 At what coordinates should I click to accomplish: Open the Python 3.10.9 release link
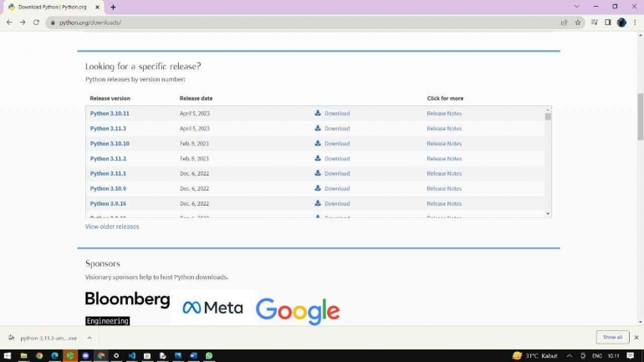coord(108,188)
